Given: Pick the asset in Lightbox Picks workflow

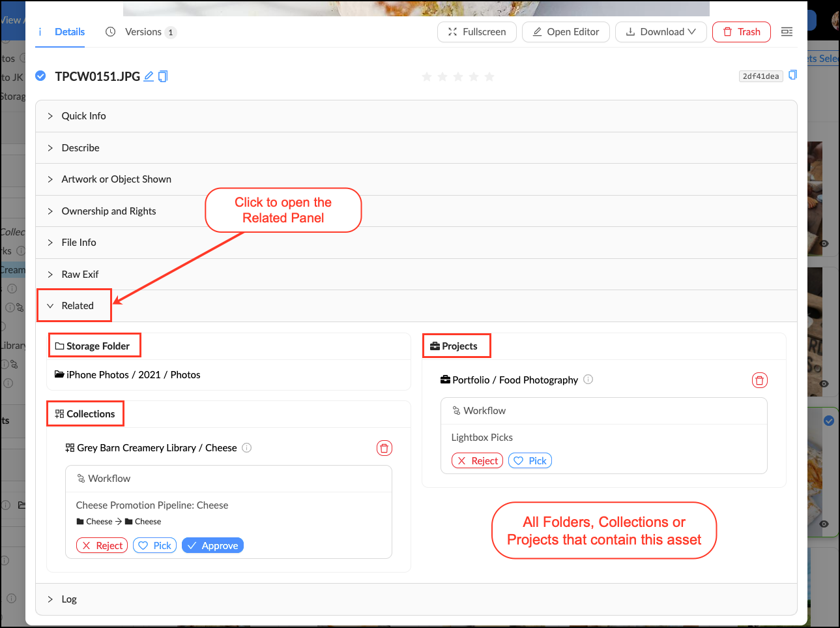Looking at the screenshot, I should coord(530,460).
